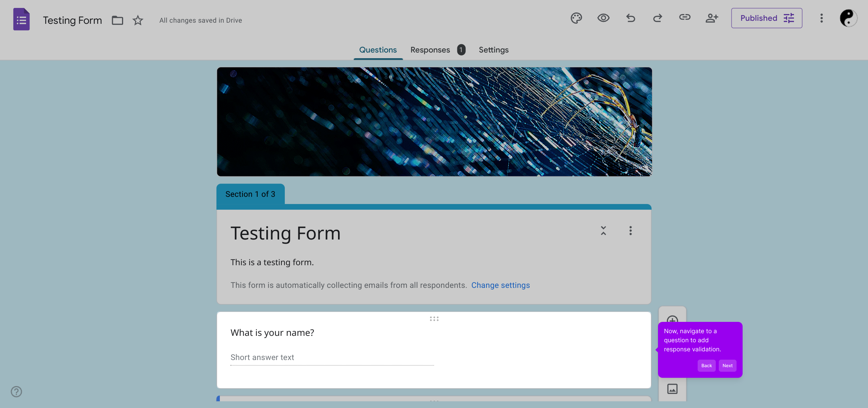Click the Change settings link
868x408 pixels.
click(500, 285)
